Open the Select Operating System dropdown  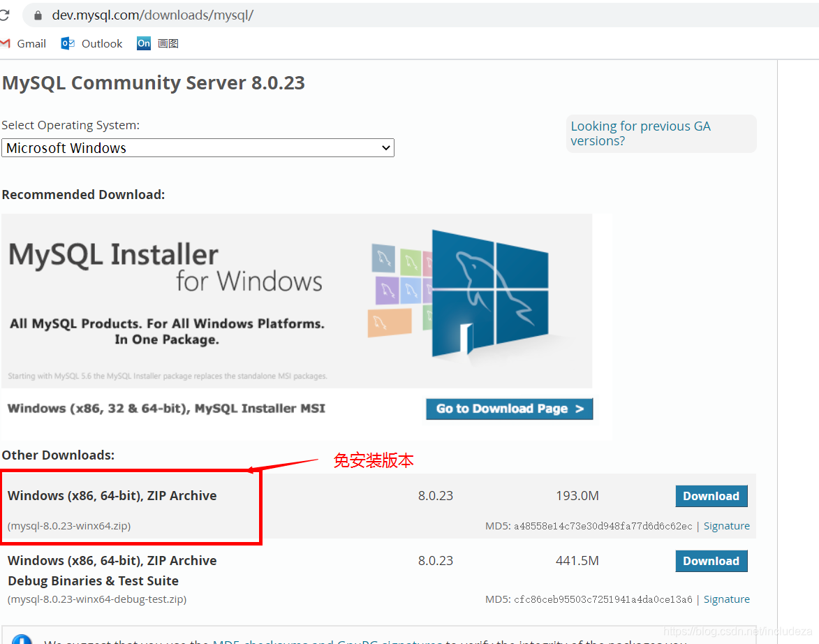click(x=198, y=148)
